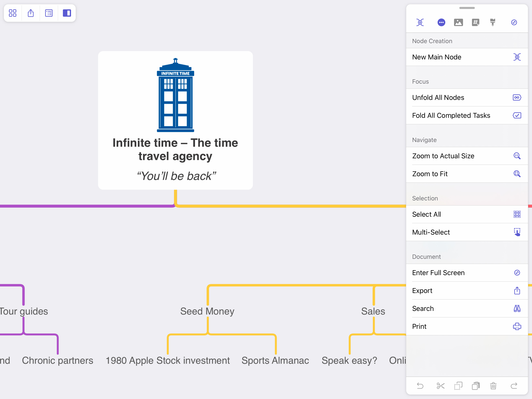
Task: Click the hashtag/tag panel icon
Action: pyautogui.click(x=475, y=22)
